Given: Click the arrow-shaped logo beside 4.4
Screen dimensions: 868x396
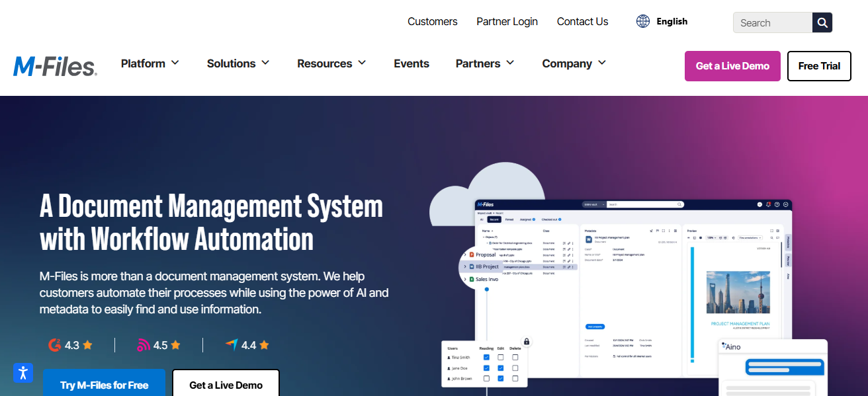Looking at the screenshot, I should pyautogui.click(x=232, y=344).
